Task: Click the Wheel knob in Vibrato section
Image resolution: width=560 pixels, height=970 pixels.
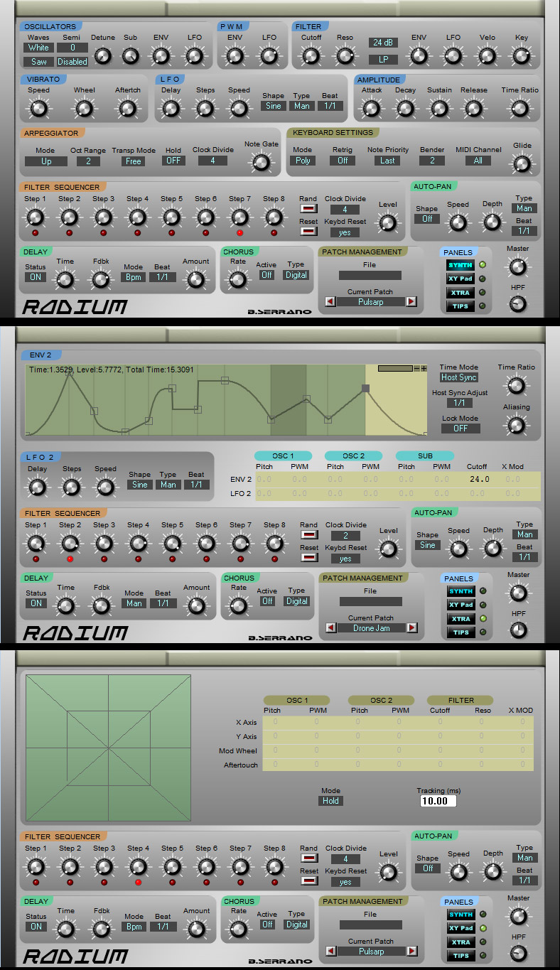Action: pyautogui.click(x=85, y=109)
